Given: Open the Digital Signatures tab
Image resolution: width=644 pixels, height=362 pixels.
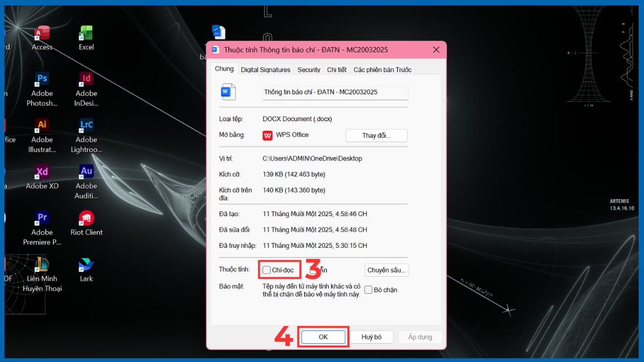Looking at the screenshot, I should [266, 70].
